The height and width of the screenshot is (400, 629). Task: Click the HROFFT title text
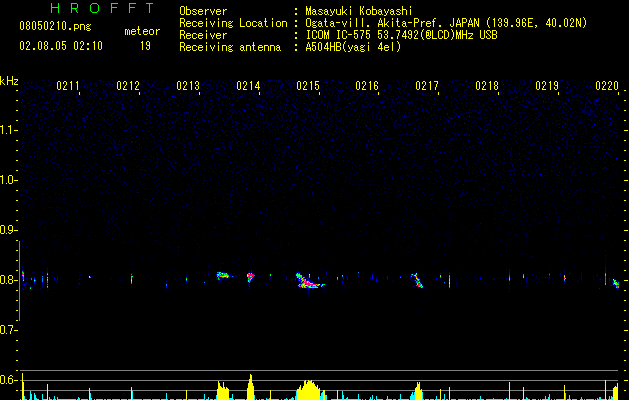[x=102, y=8]
